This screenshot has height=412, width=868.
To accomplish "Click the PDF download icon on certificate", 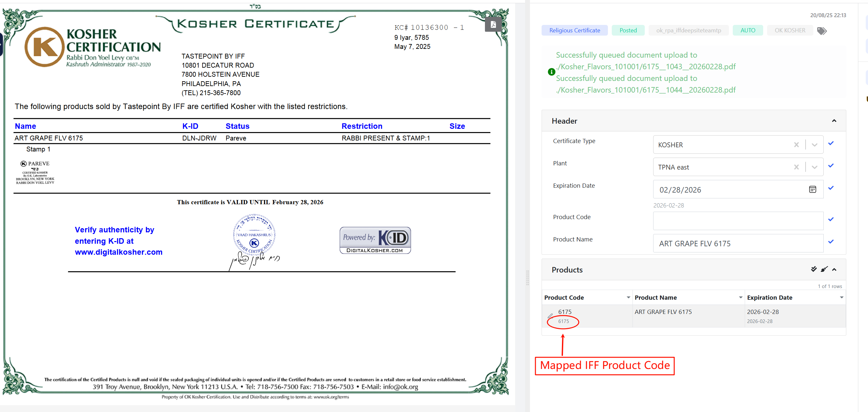I will 493,24.
